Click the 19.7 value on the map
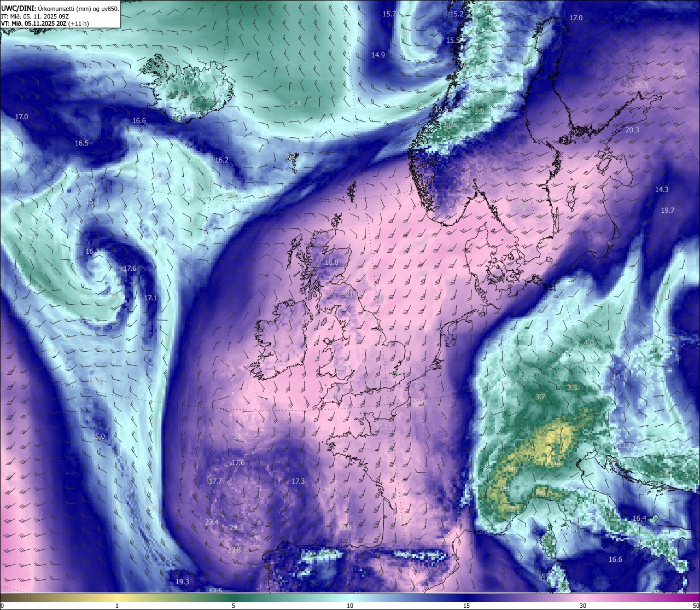700x610 pixels. [668, 210]
